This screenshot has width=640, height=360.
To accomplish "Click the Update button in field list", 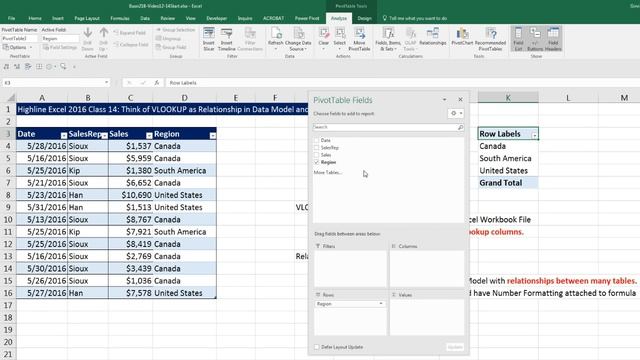I will click(x=455, y=347).
